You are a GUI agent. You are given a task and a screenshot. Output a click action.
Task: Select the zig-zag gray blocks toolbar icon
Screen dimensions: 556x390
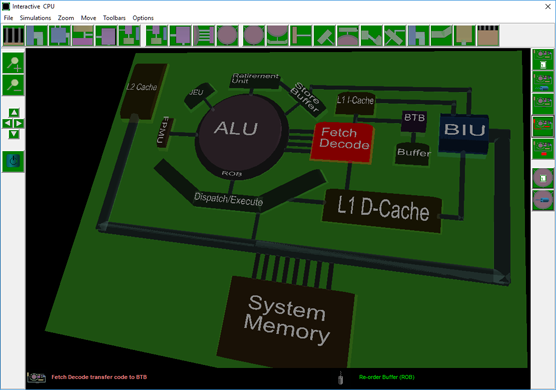[x=371, y=35]
